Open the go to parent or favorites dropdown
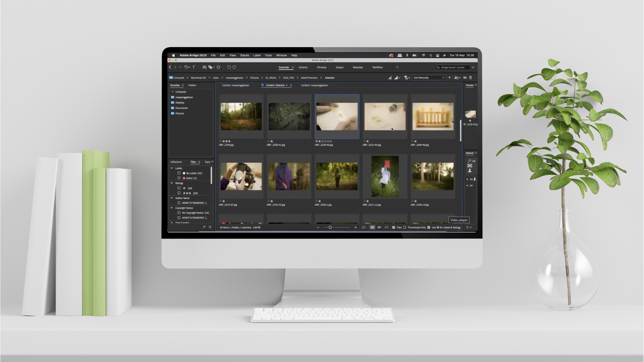 coord(180,67)
